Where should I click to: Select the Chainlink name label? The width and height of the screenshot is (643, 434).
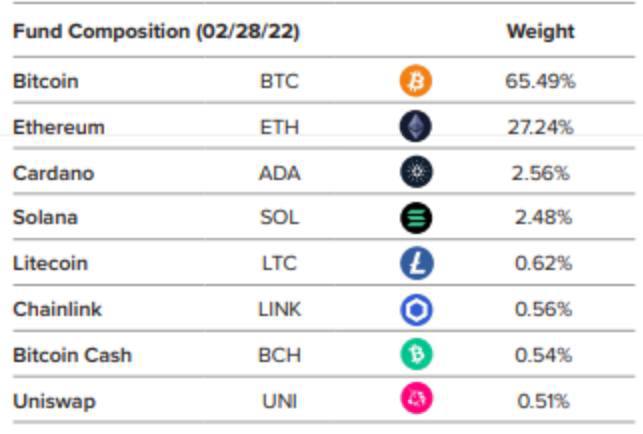pyautogui.click(x=57, y=309)
